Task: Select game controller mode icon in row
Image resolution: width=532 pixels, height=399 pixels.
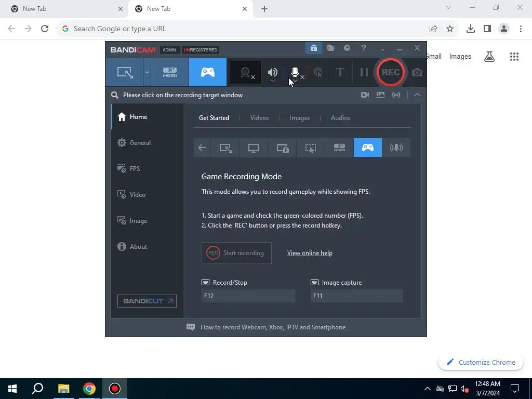Action: (368, 148)
